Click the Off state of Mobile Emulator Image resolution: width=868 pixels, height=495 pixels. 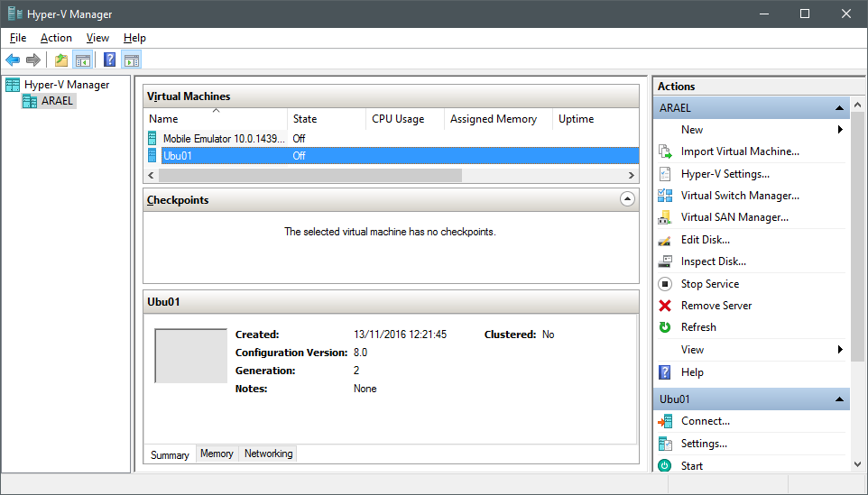[x=299, y=138]
